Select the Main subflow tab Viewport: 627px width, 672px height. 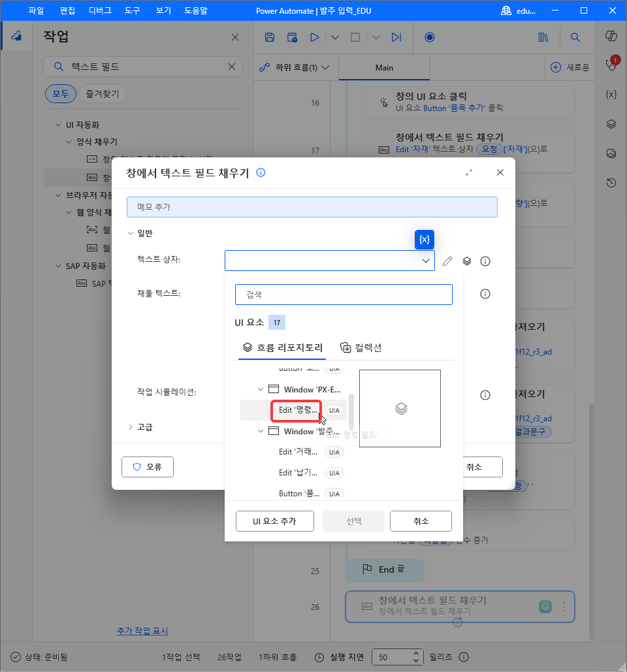tap(384, 67)
